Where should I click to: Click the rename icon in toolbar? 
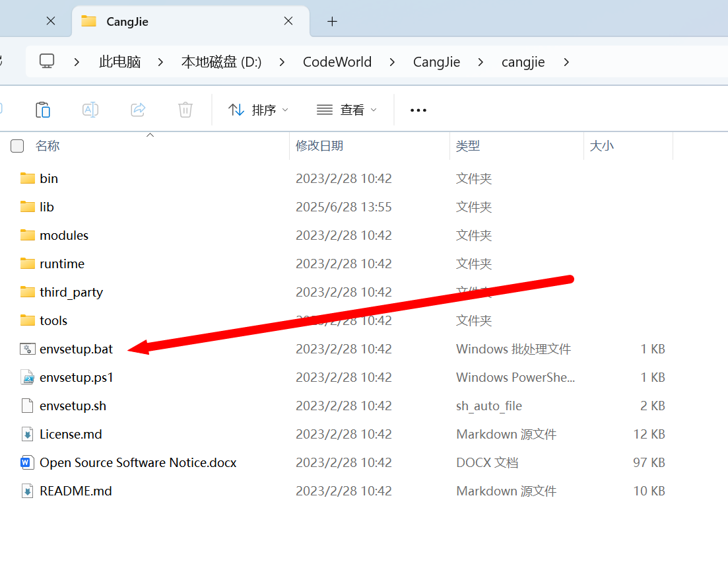[x=90, y=110]
